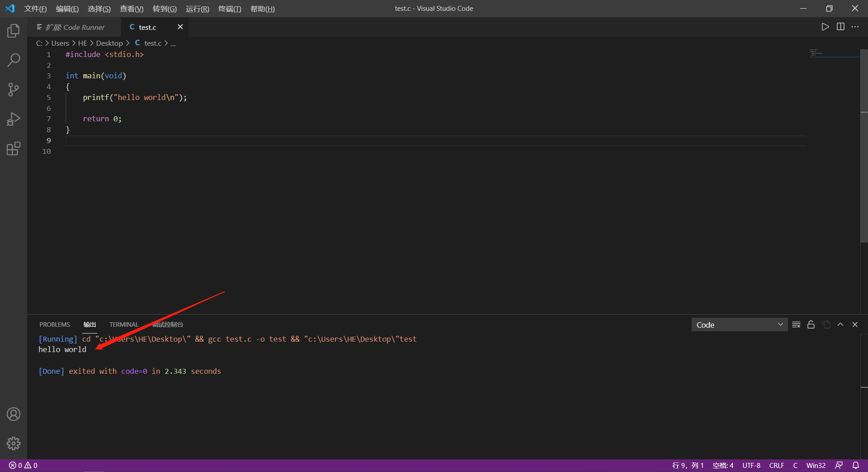This screenshot has height=472, width=868.
Task: Click CRLF line ending indicator
Action: pos(776,465)
